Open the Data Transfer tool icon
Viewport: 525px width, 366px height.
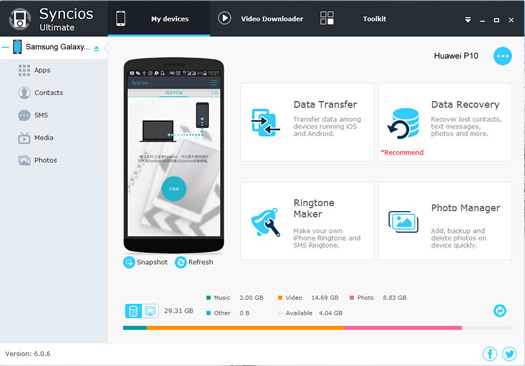pyautogui.click(x=265, y=123)
